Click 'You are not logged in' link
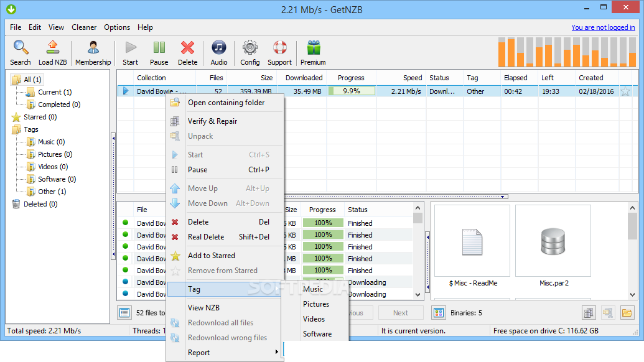 (x=603, y=27)
